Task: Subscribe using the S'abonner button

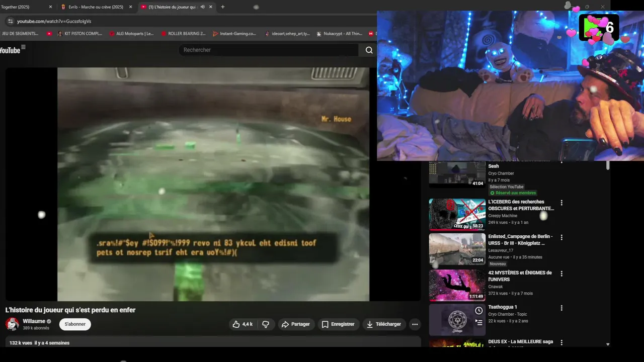Action: click(x=75, y=324)
